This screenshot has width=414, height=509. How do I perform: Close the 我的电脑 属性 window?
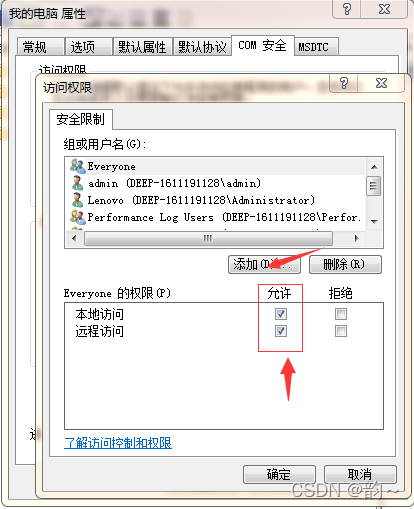tap(384, 9)
